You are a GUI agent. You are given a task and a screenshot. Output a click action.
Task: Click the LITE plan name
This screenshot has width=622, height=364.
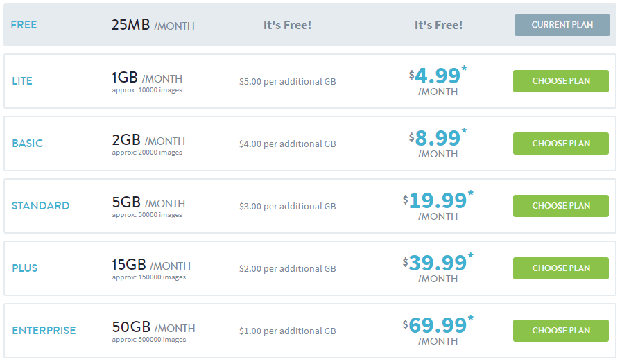[22, 81]
